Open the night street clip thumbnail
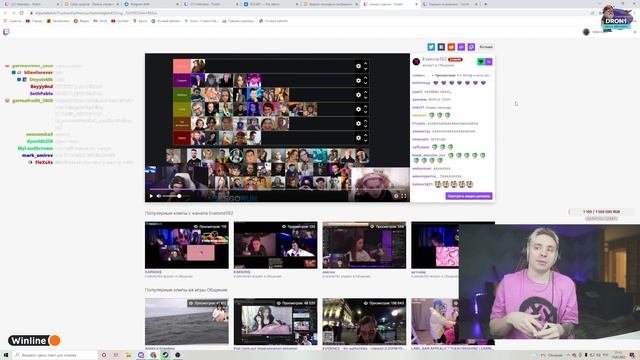640x360 pixels. click(x=364, y=321)
